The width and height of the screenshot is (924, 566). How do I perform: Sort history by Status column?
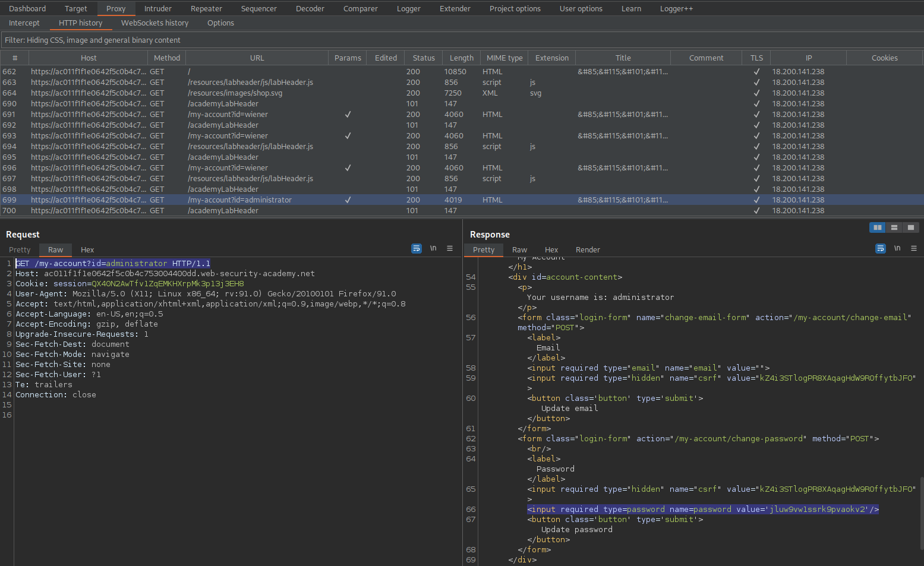[x=424, y=58]
